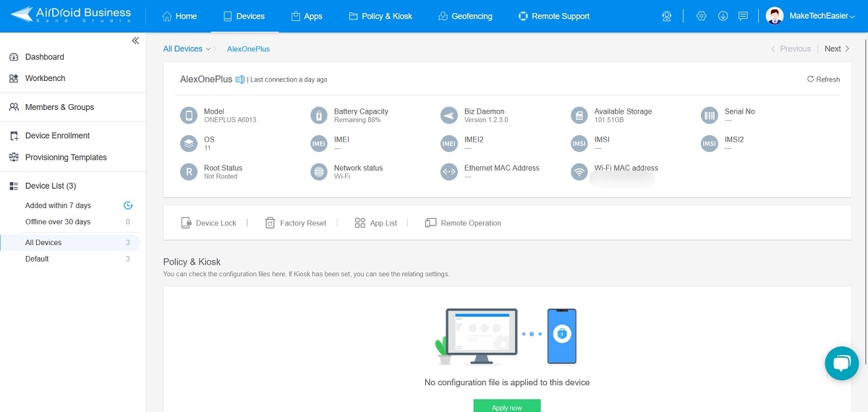Click the Not Rooted status text
Image resolution: width=868 pixels, height=412 pixels.
point(221,176)
